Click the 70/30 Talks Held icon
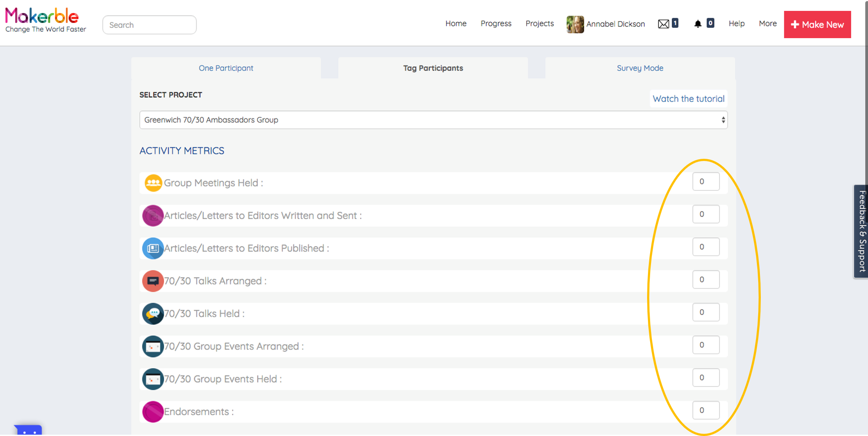Screen dimensions: 868x436 153,314
